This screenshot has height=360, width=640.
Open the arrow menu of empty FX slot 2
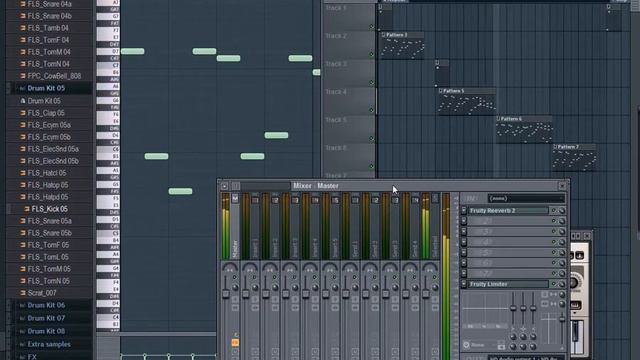coord(464,221)
